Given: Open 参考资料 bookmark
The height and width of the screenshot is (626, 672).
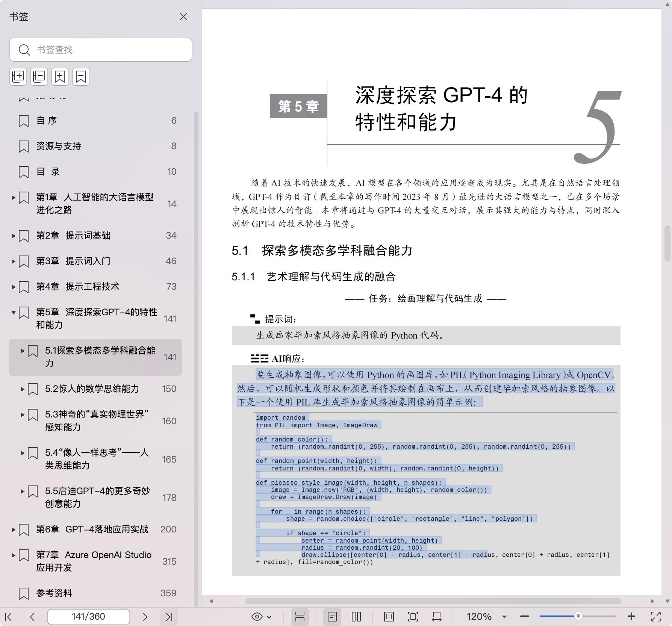Looking at the screenshot, I should (54, 593).
